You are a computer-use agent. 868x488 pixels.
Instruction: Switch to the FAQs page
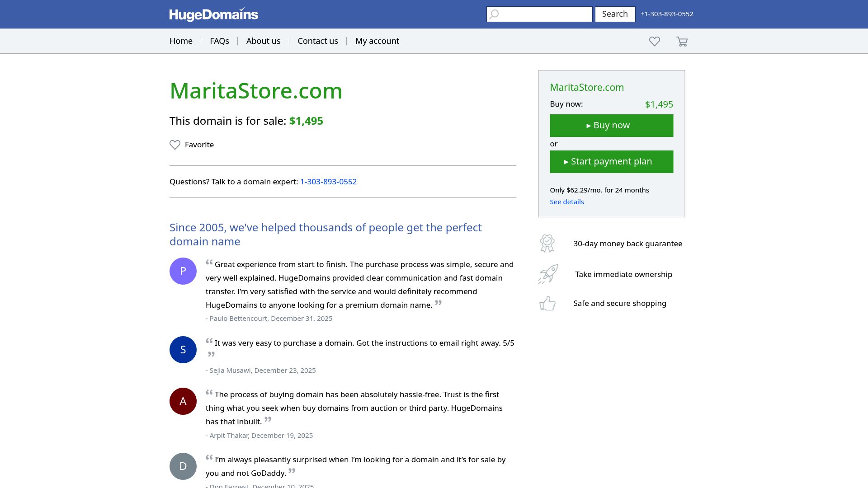(x=219, y=41)
